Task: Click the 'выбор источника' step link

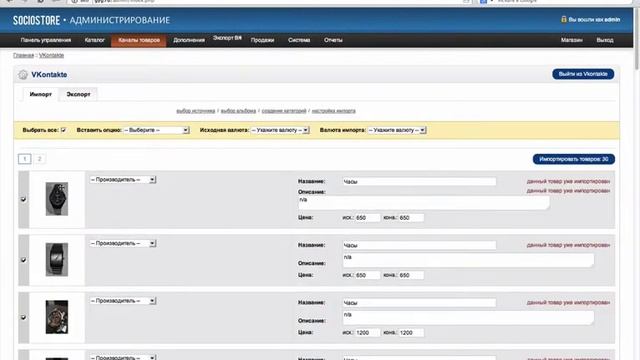Action: click(196, 111)
